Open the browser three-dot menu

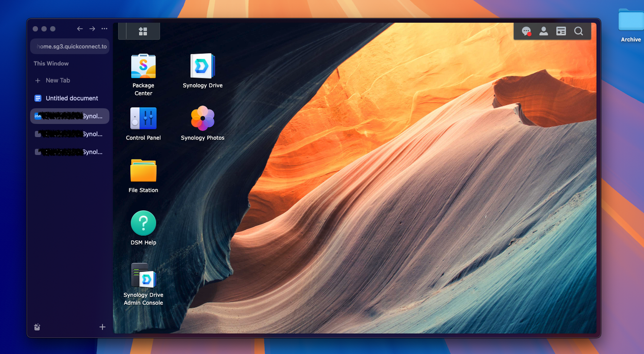tap(104, 29)
